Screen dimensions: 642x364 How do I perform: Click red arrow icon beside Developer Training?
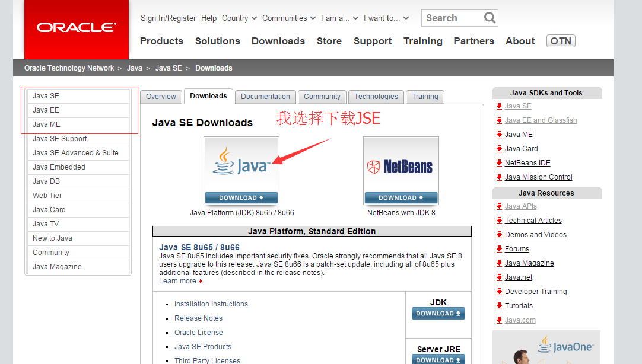pyautogui.click(x=499, y=292)
